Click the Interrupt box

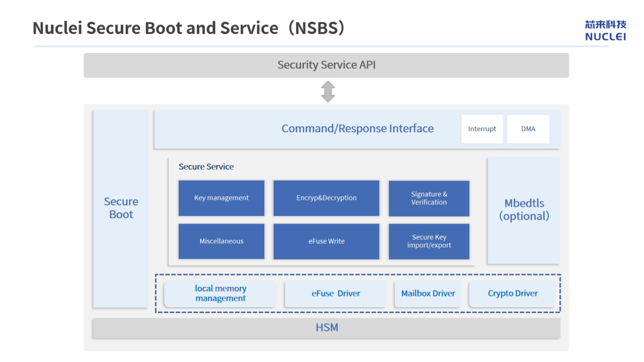(482, 129)
